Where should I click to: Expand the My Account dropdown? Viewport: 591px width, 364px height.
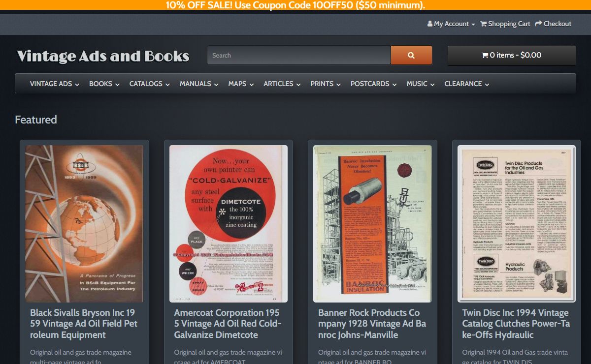(x=451, y=24)
